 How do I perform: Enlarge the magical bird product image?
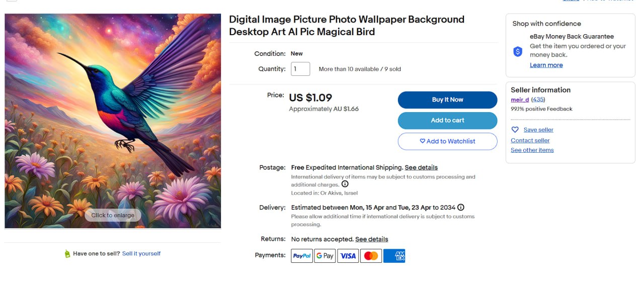(113, 121)
